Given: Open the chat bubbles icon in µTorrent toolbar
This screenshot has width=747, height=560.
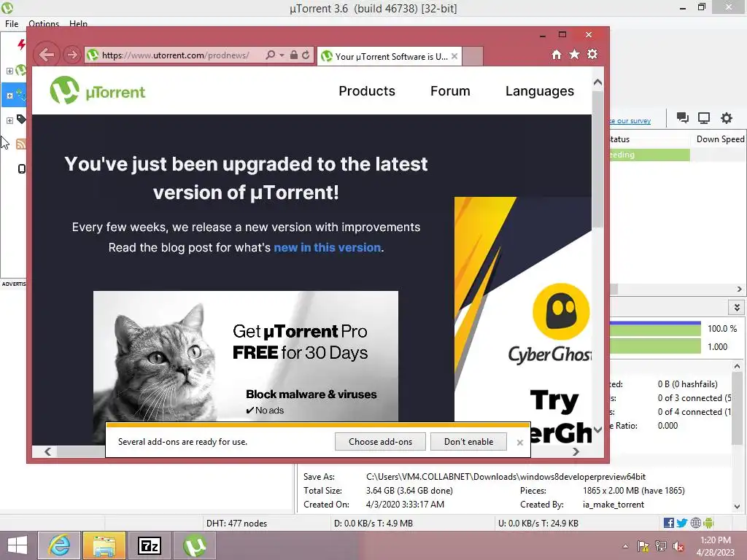Looking at the screenshot, I should point(683,117).
